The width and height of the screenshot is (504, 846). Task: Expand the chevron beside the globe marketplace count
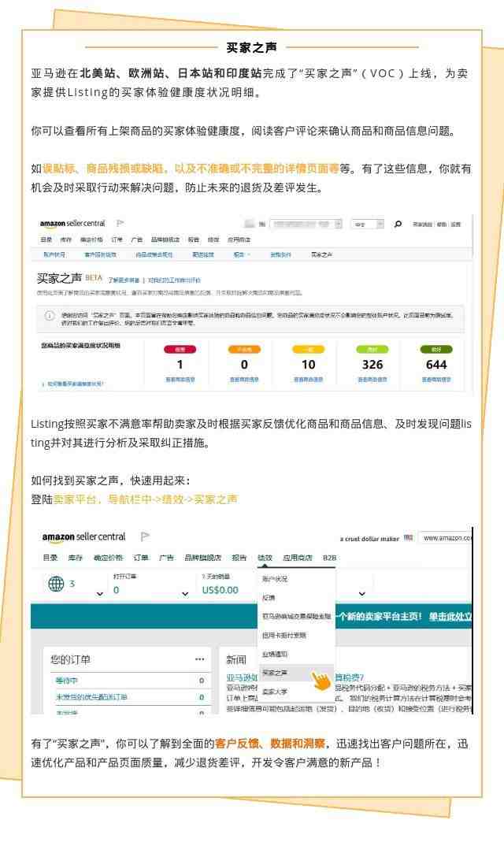coord(99,593)
